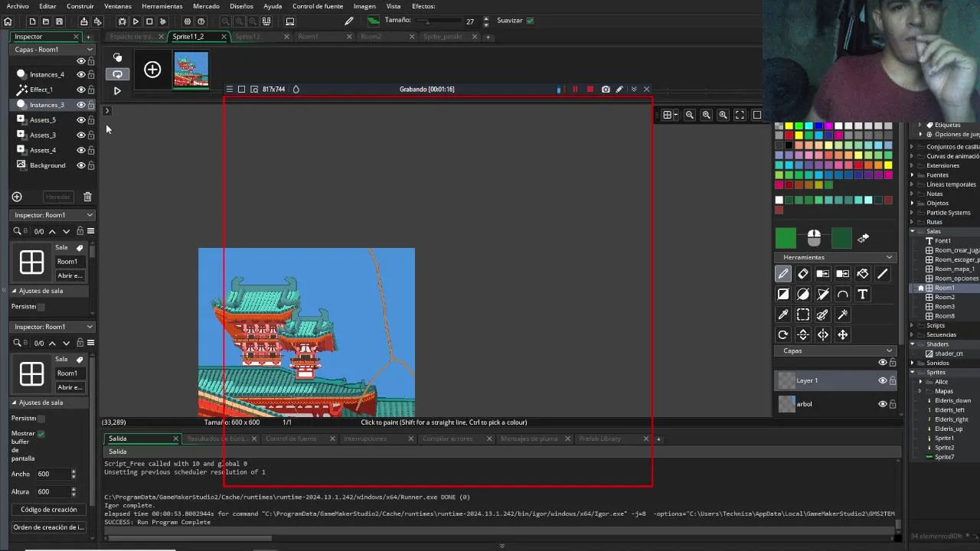This screenshot has height=551, width=980.
Task: Expand the Sonidos folder
Action: pyautogui.click(x=913, y=363)
